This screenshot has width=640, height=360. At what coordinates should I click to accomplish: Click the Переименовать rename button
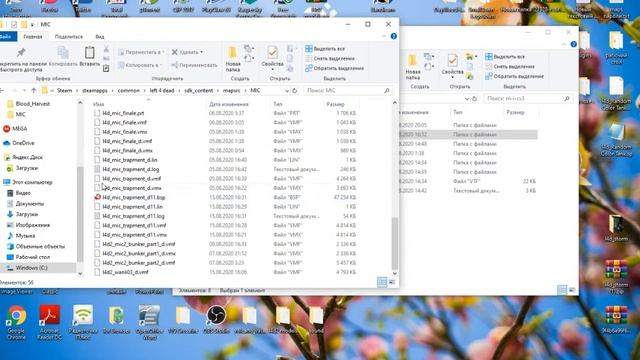194,65
